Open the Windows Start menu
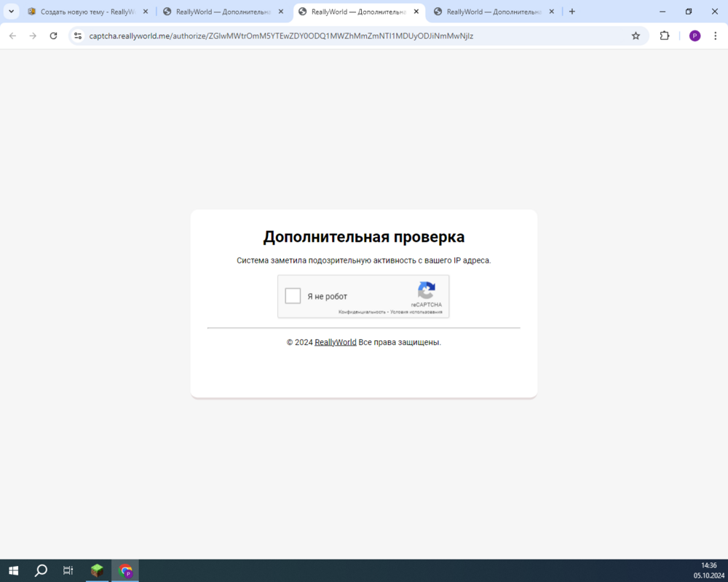Image resolution: width=728 pixels, height=582 pixels. (x=13, y=570)
